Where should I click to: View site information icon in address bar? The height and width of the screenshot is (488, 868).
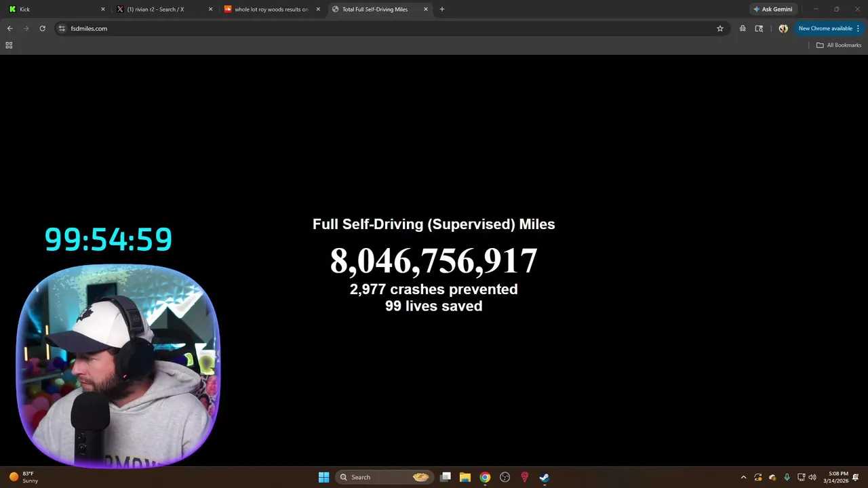(x=62, y=28)
